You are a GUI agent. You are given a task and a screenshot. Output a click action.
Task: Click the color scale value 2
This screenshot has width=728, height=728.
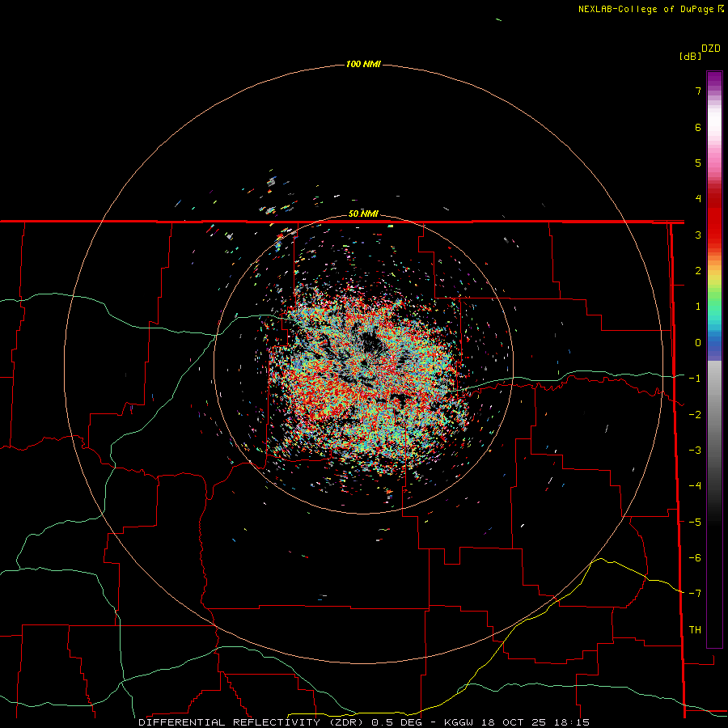pos(698,271)
